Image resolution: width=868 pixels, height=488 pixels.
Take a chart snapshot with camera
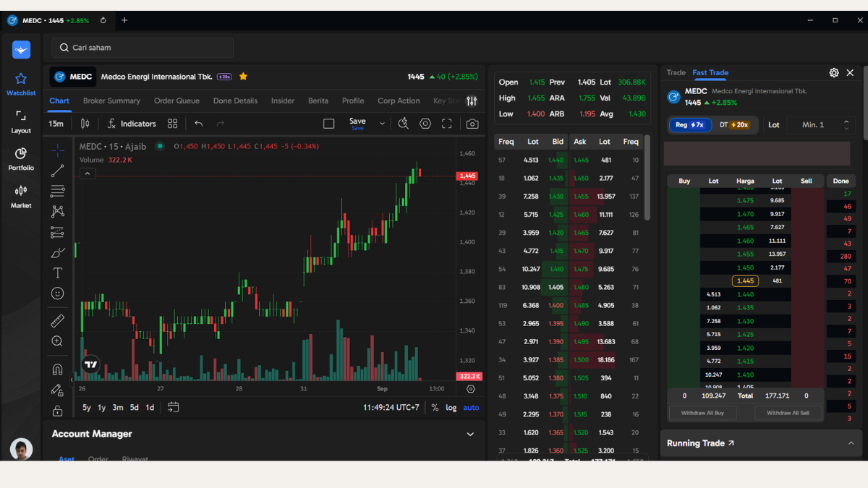(472, 124)
